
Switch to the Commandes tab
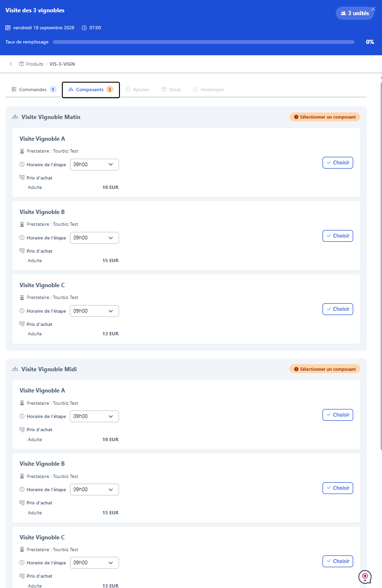click(34, 89)
